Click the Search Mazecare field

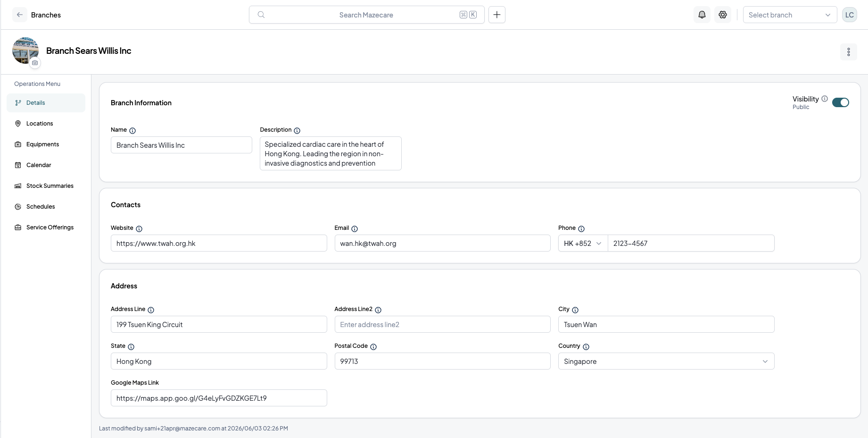(x=367, y=15)
